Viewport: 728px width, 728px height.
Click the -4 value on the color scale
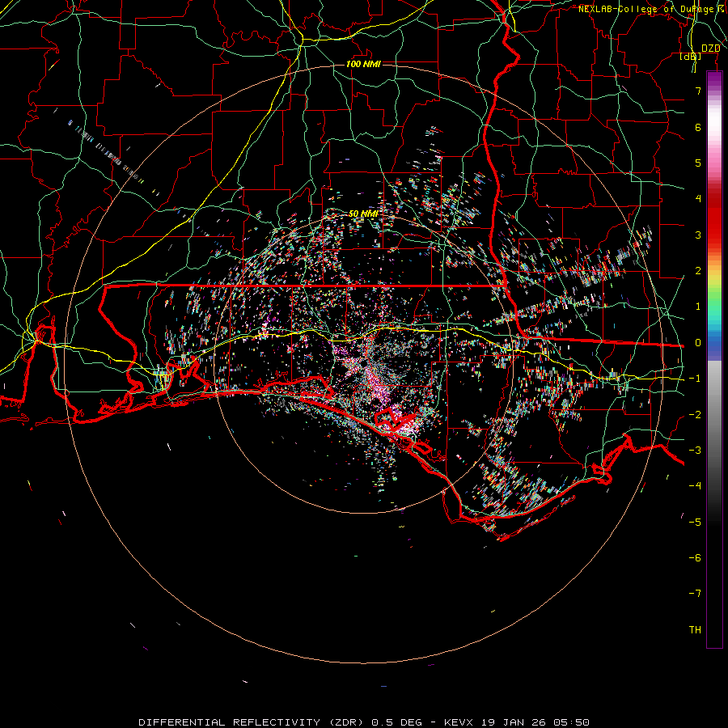pos(695,485)
